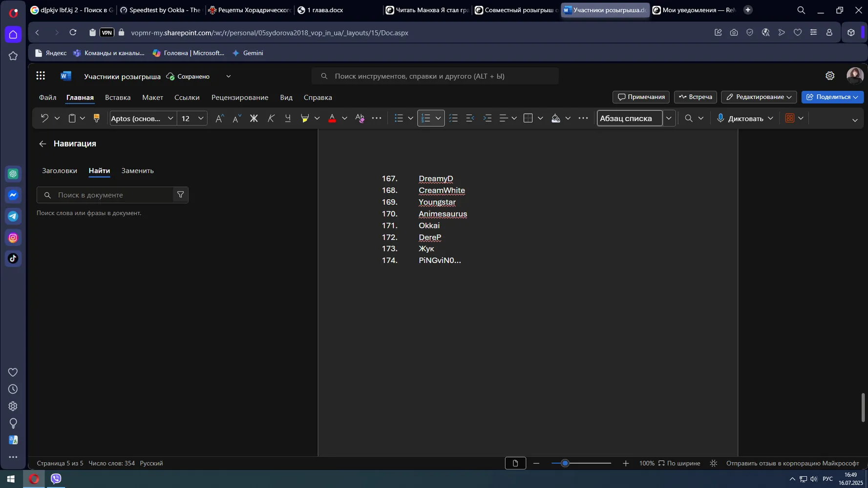This screenshot has height=488, width=868.
Task: Expand the paste options dropdown
Action: (x=83, y=118)
